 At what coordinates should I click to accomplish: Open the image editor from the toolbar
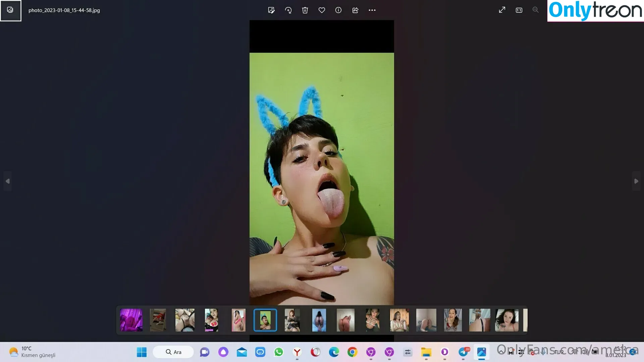click(x=271, y=10)
